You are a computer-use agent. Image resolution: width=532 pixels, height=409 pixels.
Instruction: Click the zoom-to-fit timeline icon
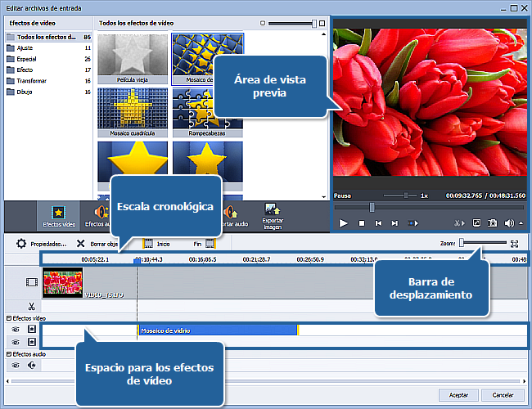click(514, 243)
